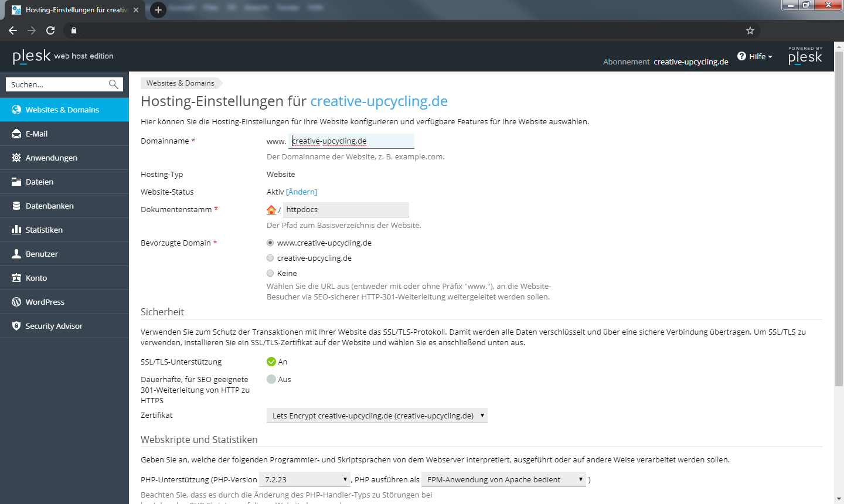Bookmark the page with the star icon
The width and height of the screenshot is (844, 504).
750,30
